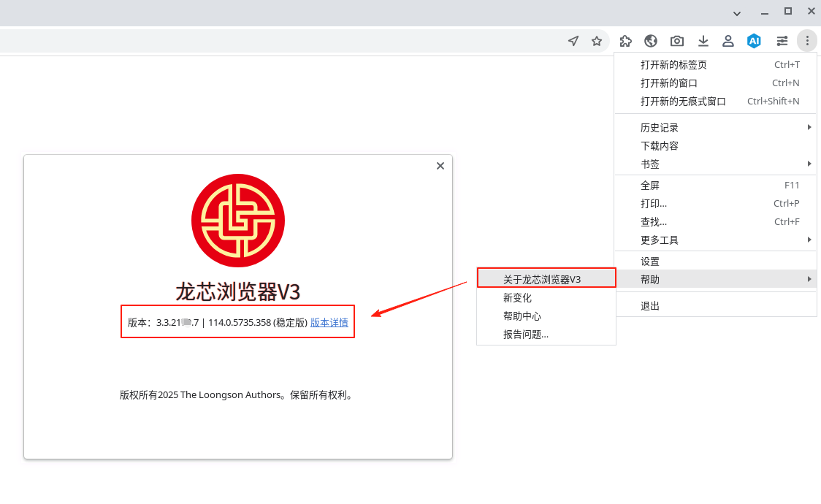
Task: Bookmark this page with the star icon
Action: click(x=596, y=41)
